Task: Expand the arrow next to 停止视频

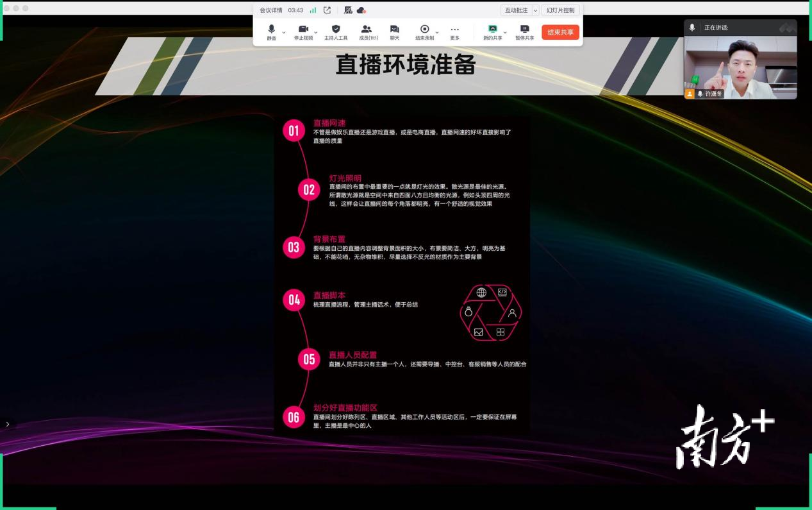Action: 315,32
